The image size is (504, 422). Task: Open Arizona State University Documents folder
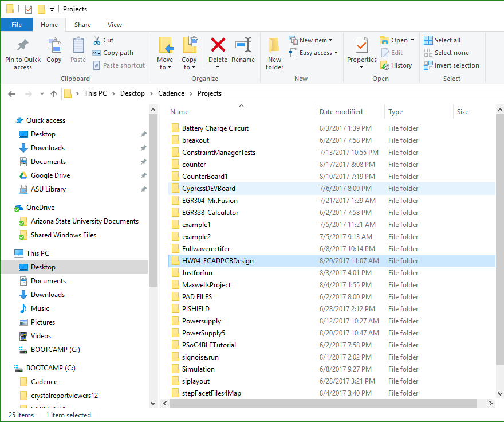point(85,221)
